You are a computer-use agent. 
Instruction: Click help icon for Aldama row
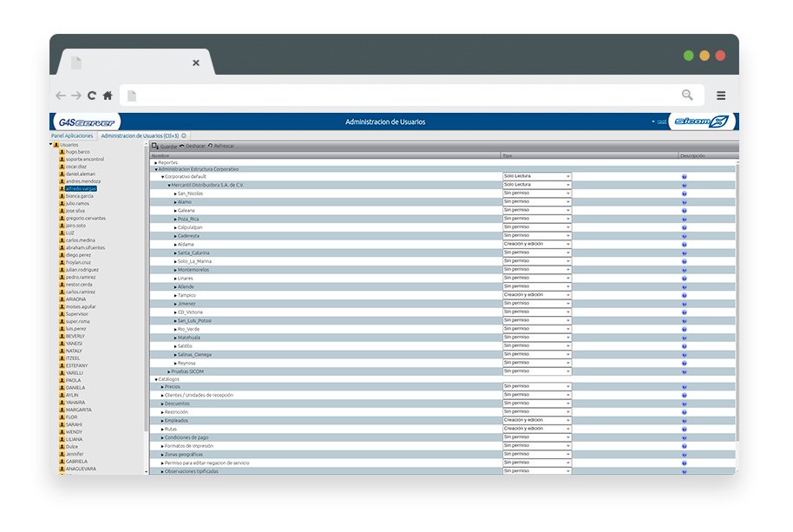pos(685,245)
